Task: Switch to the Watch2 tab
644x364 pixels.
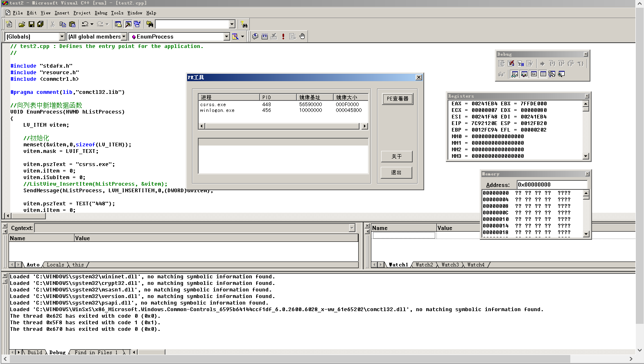Action: (424, 265)
